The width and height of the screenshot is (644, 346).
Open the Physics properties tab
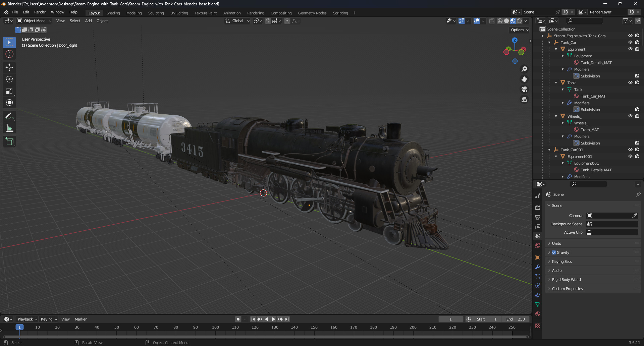click(538, 286)
